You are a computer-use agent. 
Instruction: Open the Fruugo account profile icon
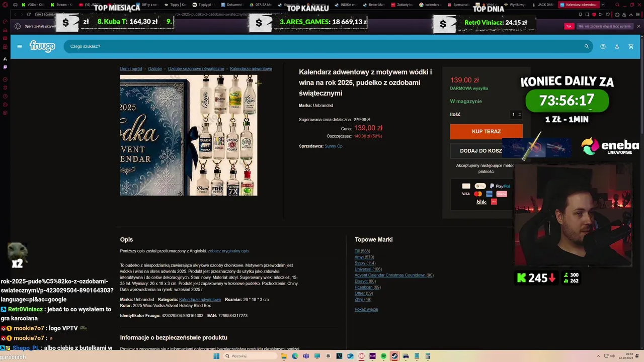[617, 46]
